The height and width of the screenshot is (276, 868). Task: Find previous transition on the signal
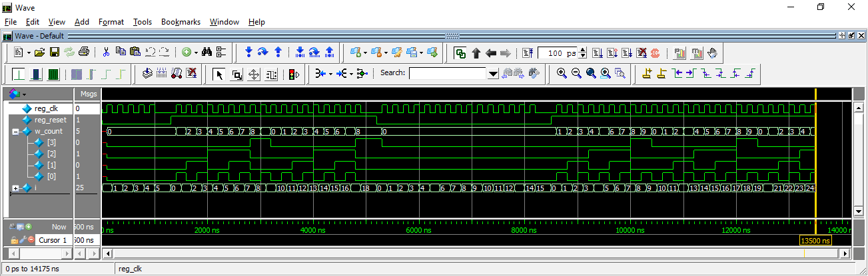677,74
